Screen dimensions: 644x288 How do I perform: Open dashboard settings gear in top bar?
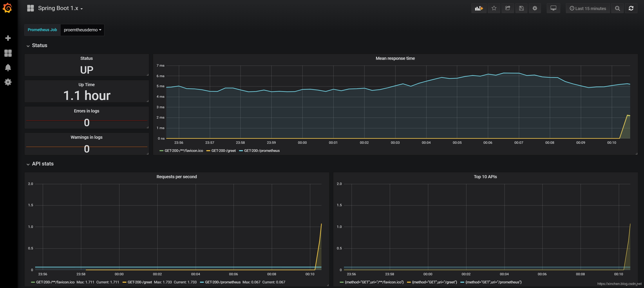[535, 8]
